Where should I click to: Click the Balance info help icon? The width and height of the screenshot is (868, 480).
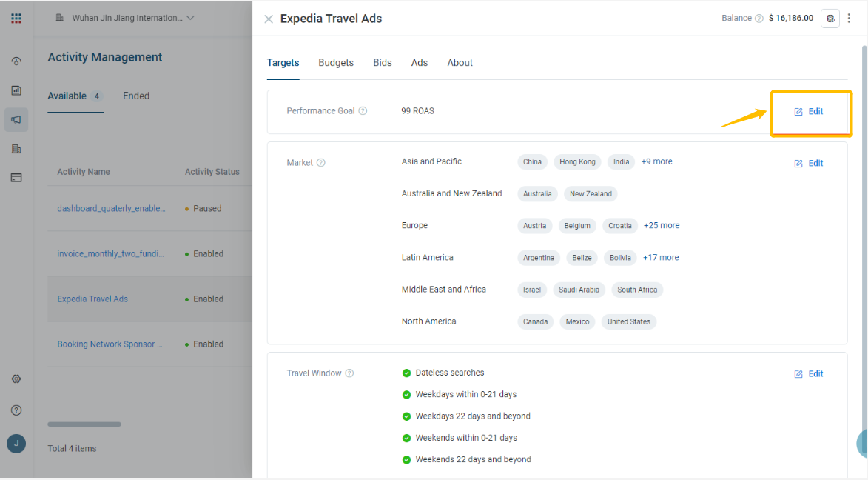click(759, 19)
